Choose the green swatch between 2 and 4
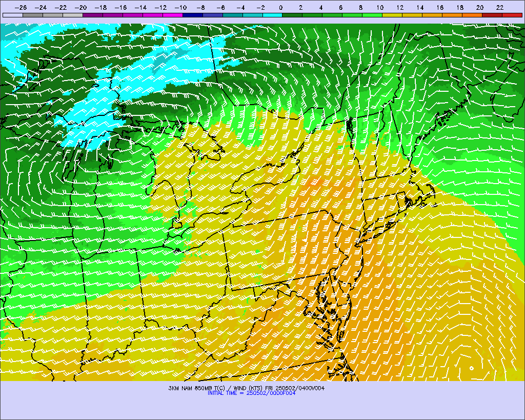Image resolution: width=525 pixels, height=420 pixels. point(312,15)
